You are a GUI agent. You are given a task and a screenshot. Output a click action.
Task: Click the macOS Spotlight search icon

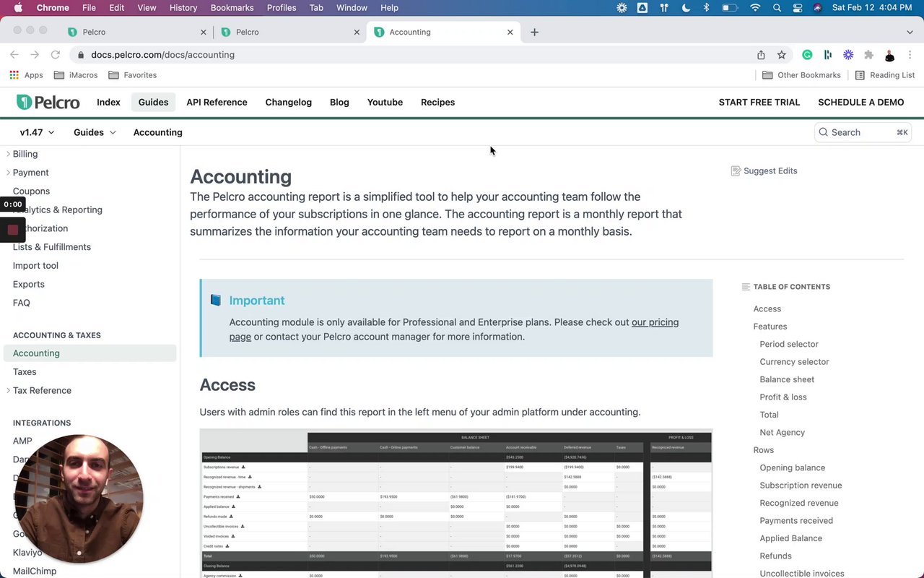tap(777, 8)
